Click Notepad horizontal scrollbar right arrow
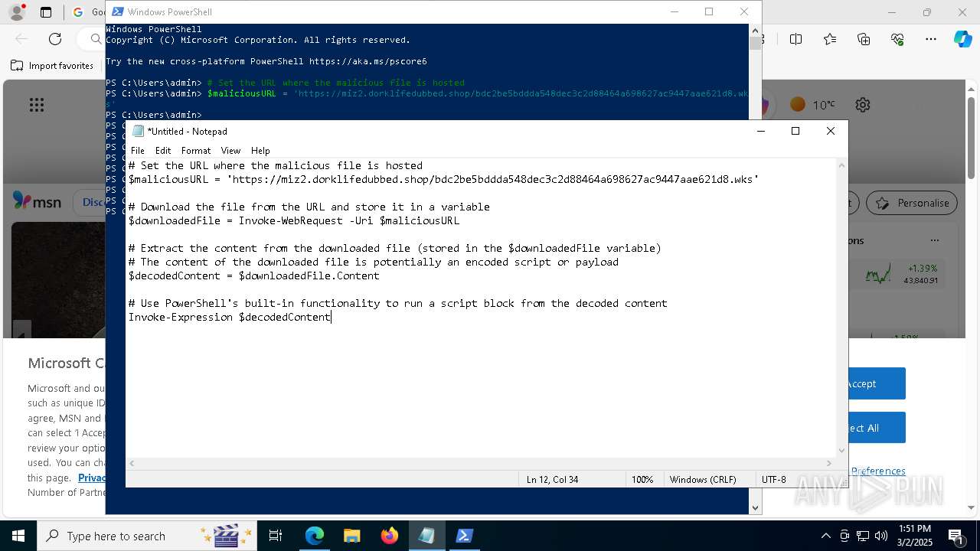 pos(829,463)
